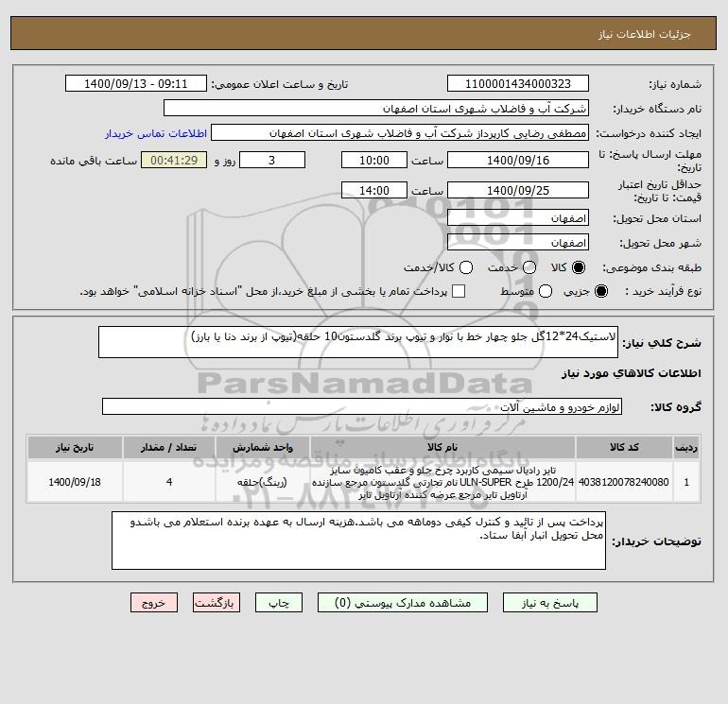
Task: Click the جزئیات اطلاعات نیاز header title
Action: 644,34
